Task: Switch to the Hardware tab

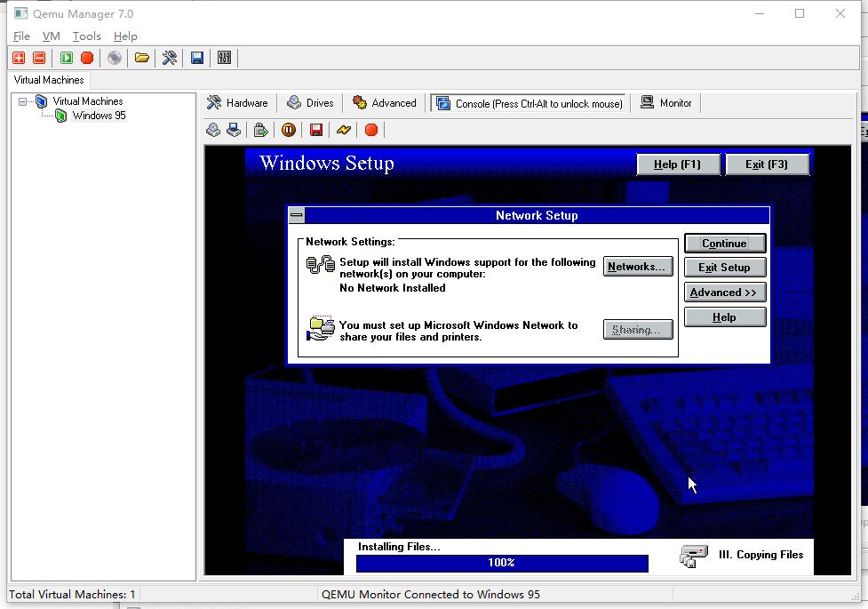Action: coord(237,103)
